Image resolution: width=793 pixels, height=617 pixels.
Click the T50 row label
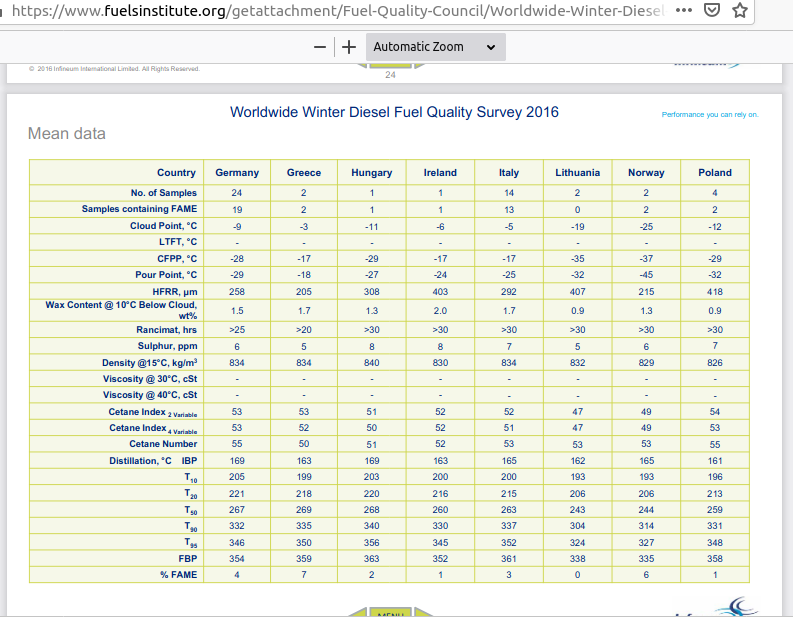[x=191, y=510]
